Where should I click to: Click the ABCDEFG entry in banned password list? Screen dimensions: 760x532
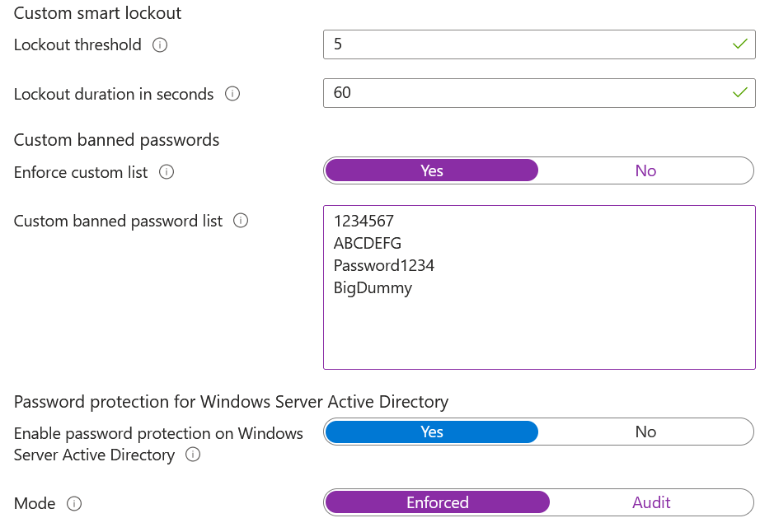[x=368, y=243]
